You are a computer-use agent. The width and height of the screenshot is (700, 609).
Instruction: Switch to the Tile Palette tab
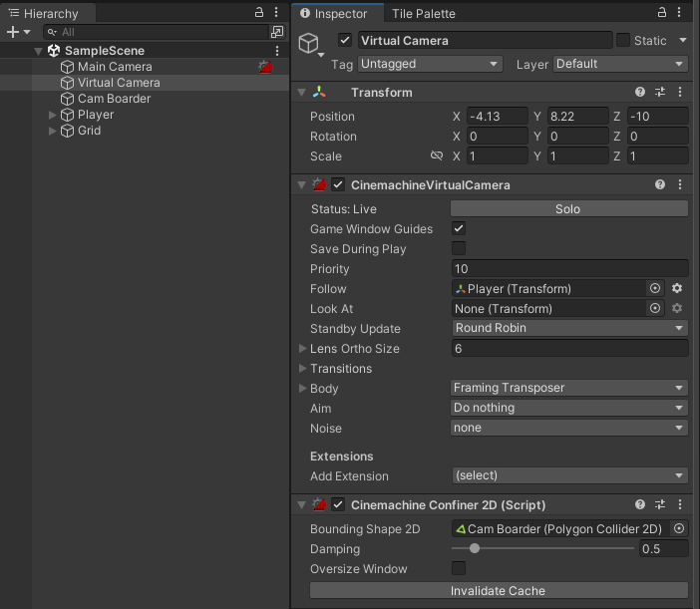423,13
